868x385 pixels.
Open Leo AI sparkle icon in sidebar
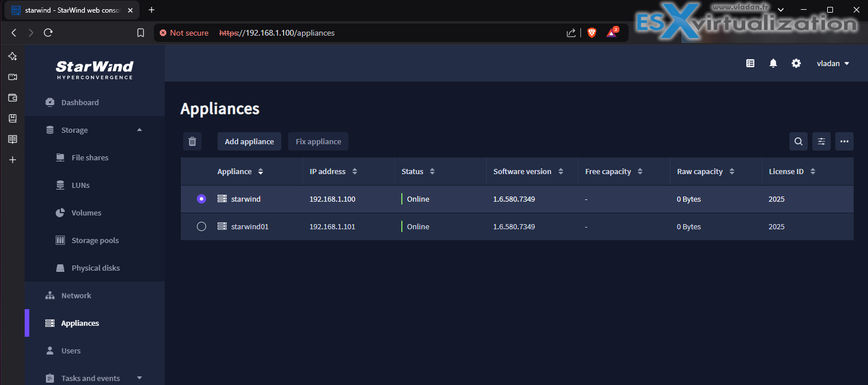(x=13, y=56)
